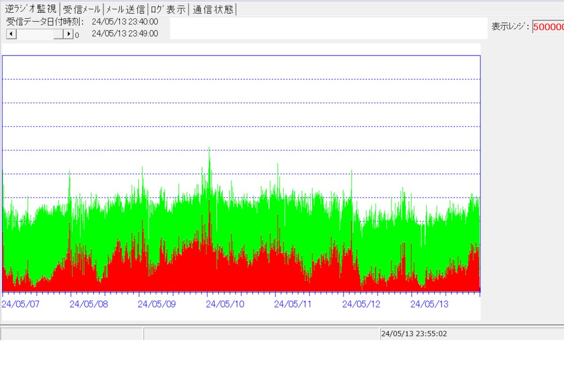This screenshot has height=392, width=564.
Task: Click the horizontal scrollbar thumb
Action: 59,34
